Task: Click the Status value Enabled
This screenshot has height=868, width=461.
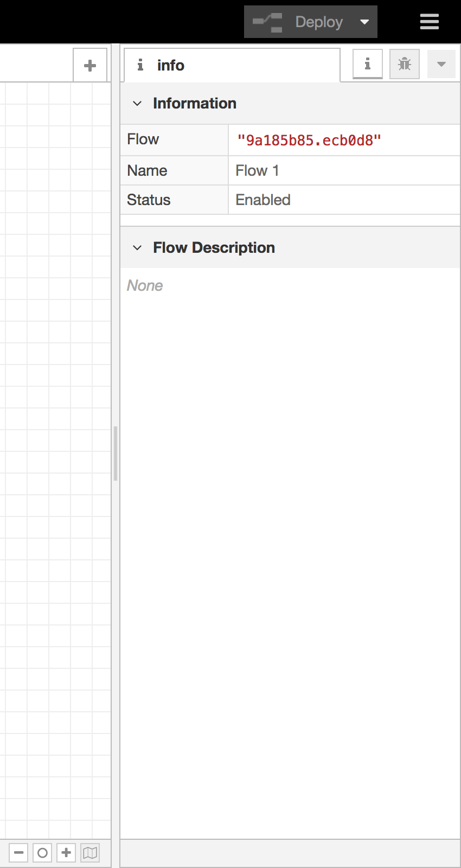Action: coord(263,200)
